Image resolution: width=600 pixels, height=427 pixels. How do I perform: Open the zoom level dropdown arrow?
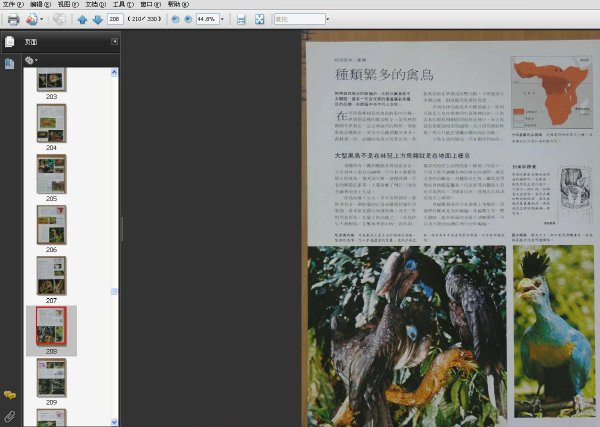click(222, 19)
